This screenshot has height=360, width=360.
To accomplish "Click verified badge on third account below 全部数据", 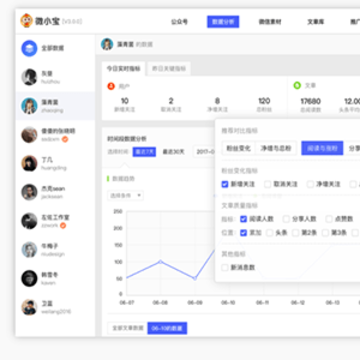I will coord(65,139).
